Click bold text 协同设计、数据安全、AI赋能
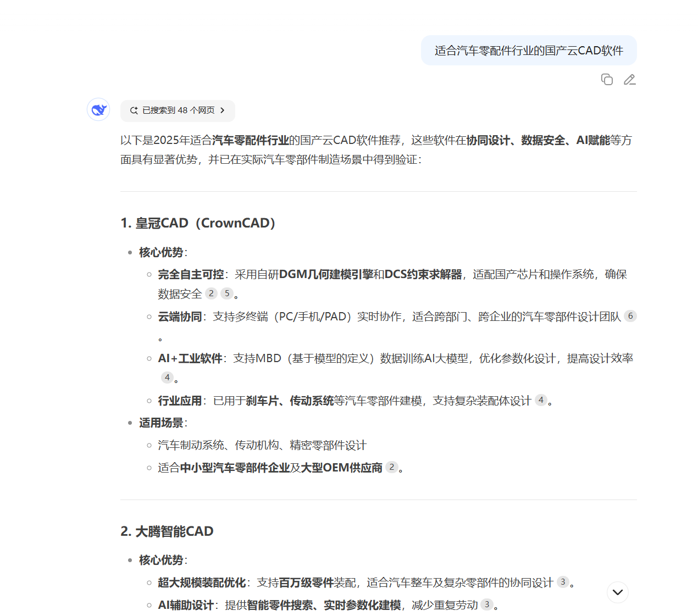The width and height of the screenshot is (698, 616). point(539,140)
